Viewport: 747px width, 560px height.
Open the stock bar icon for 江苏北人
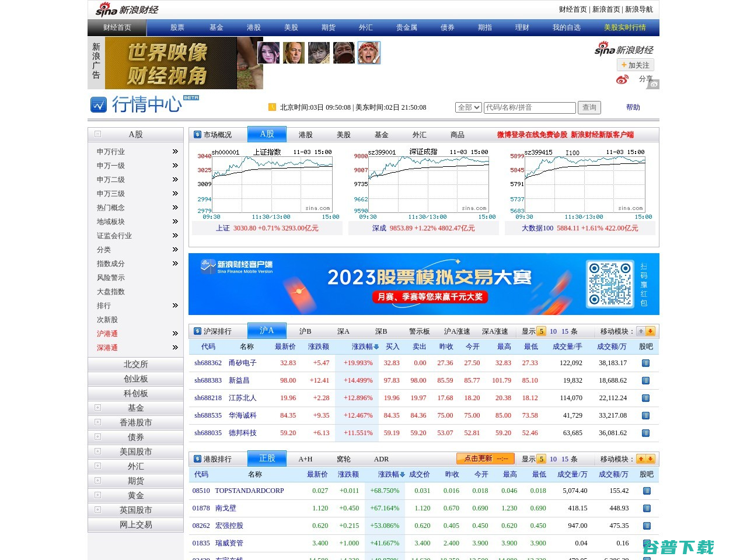pyautogui.click(x=645, y=398)
